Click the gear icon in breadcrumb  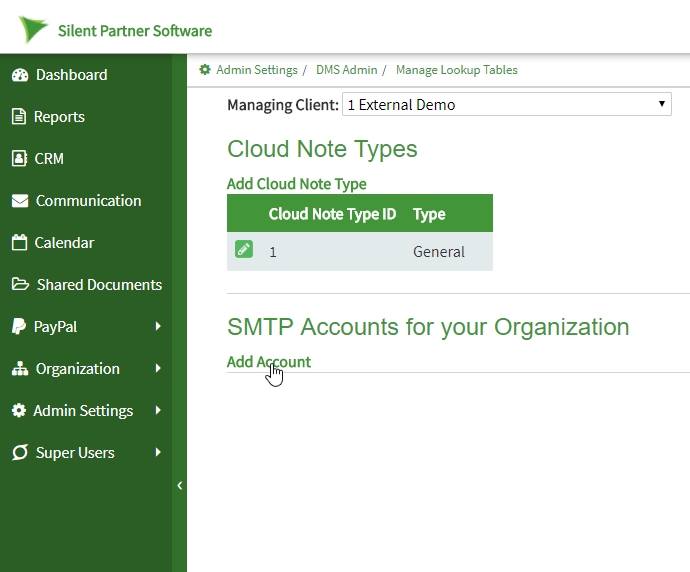tap(205, 70)
